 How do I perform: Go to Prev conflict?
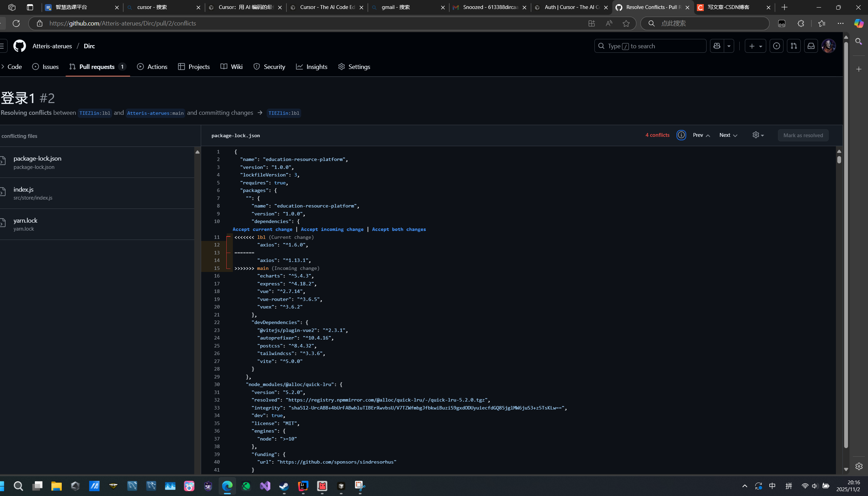(x=701, y=135)
